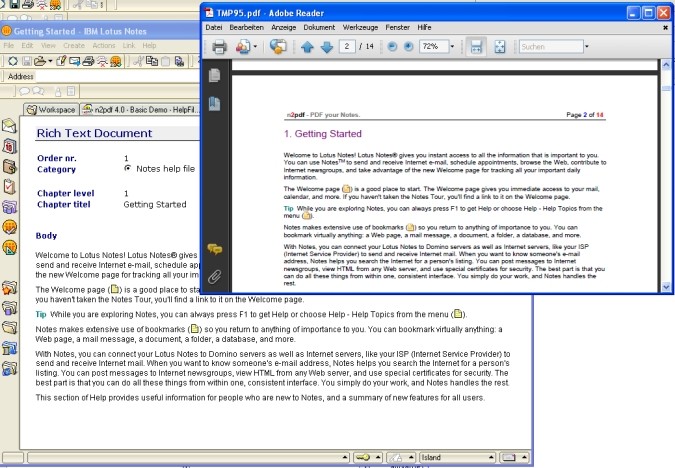Open the Fenster menu
The width and height of the screenshot is (675, 468).
click(x=397, y=27)
